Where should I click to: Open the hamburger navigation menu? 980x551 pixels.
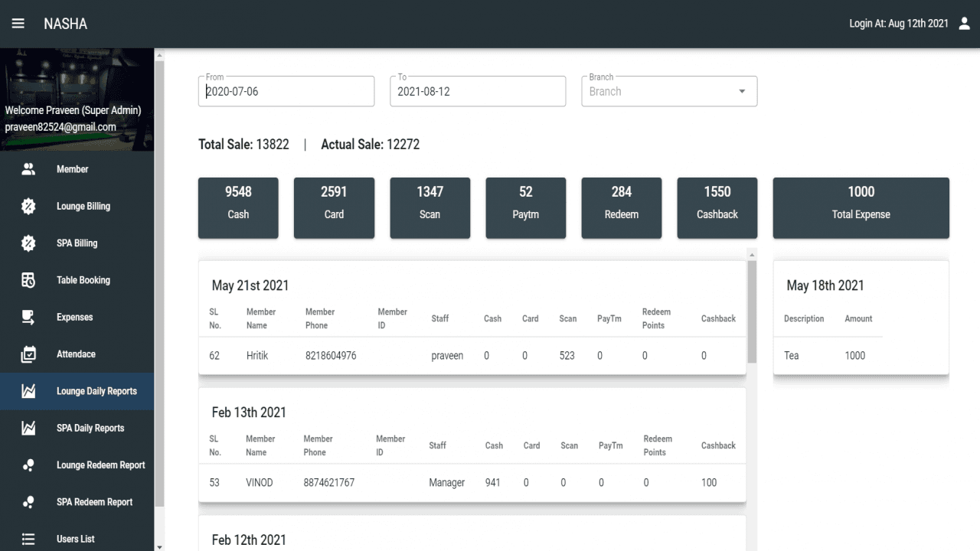(x=18, y=24)
